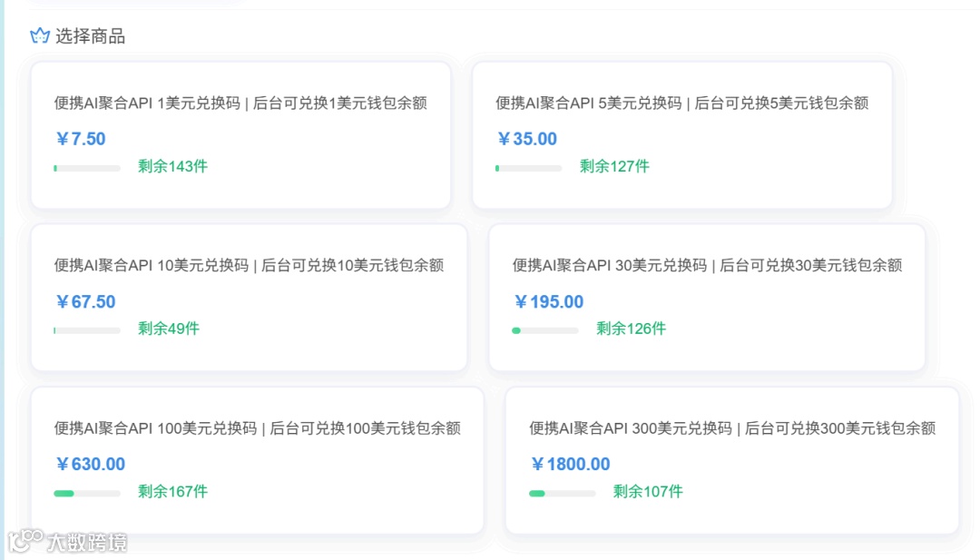
Task: Click the ¥1800.00 price
Action: 570,465
